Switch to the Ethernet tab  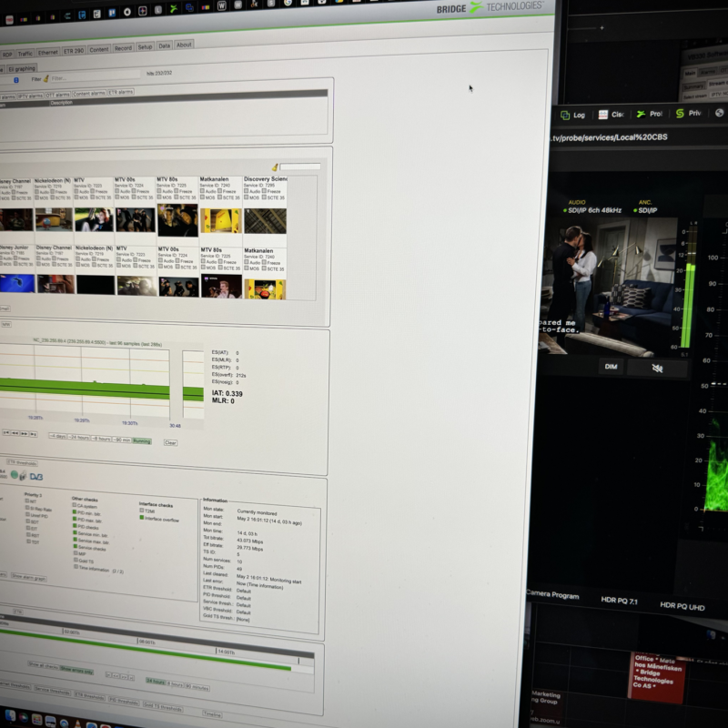click(48, 52)
